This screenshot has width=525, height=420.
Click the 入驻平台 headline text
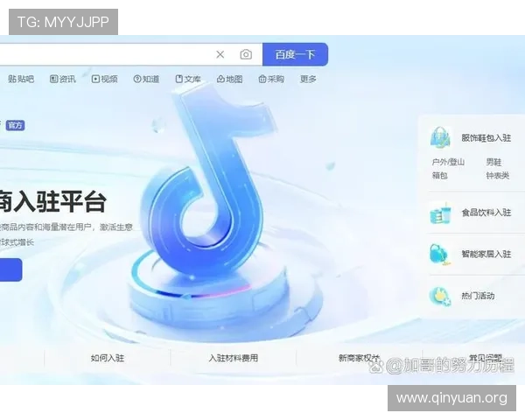59,201
